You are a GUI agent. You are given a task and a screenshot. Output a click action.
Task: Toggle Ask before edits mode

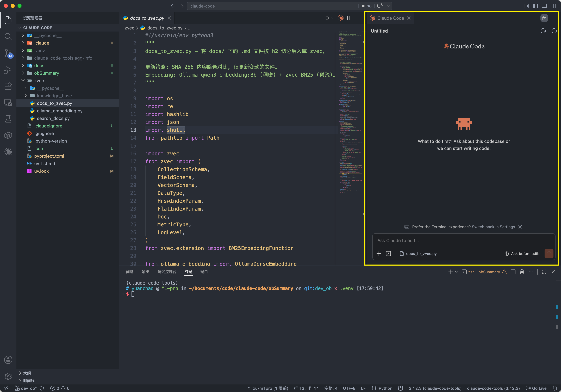click(523, 254)
